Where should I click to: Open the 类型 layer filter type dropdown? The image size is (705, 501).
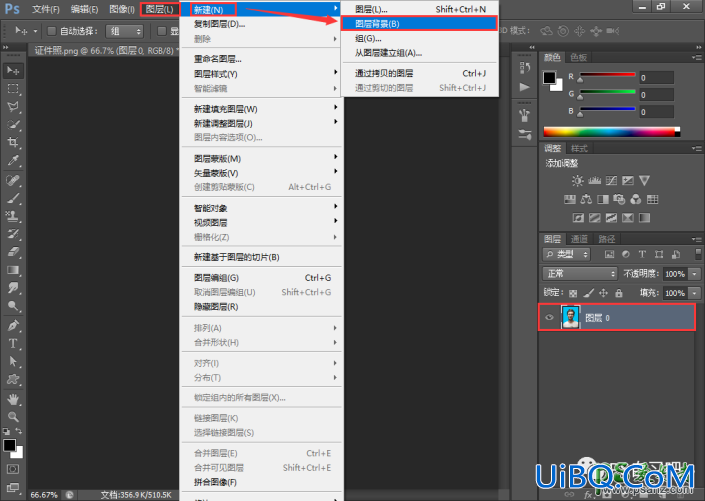pos(566,255)
